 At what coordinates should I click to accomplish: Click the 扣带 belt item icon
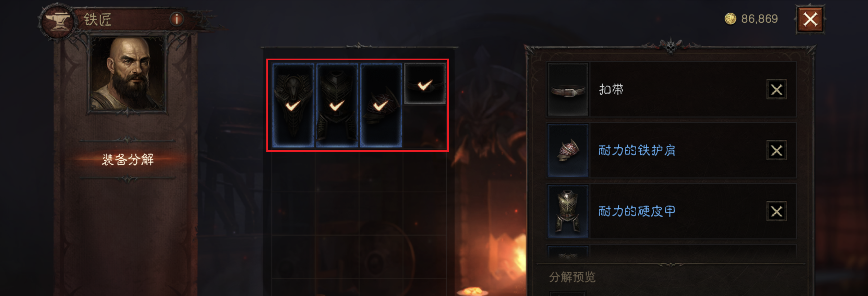pyautogui.click(x=568, y=89)
